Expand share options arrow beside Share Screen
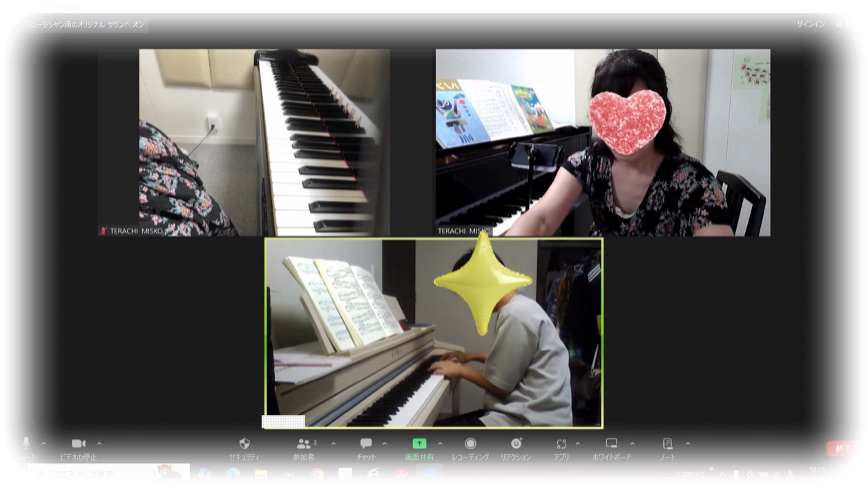 coord(441,443)
